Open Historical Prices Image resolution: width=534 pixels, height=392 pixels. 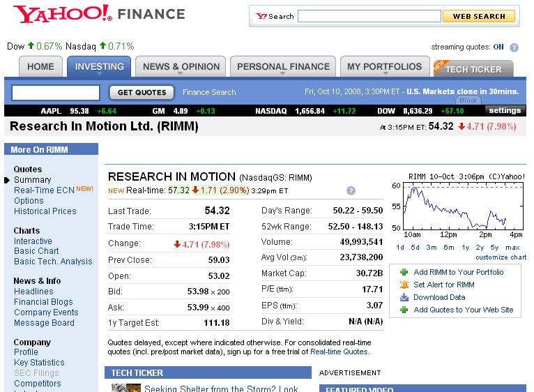[45, 211]
